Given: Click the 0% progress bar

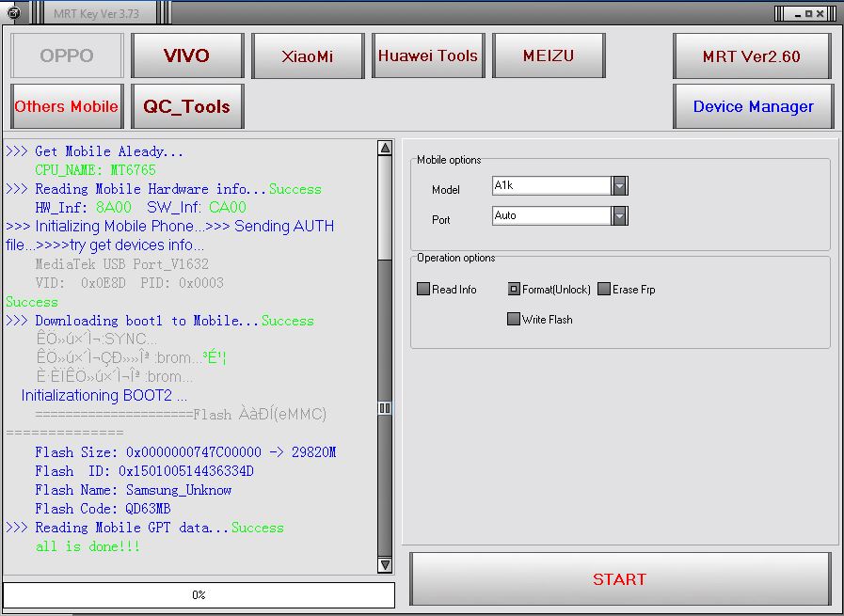Looking at the screenshot, I should pyautogui.click(x=199, y=594).
